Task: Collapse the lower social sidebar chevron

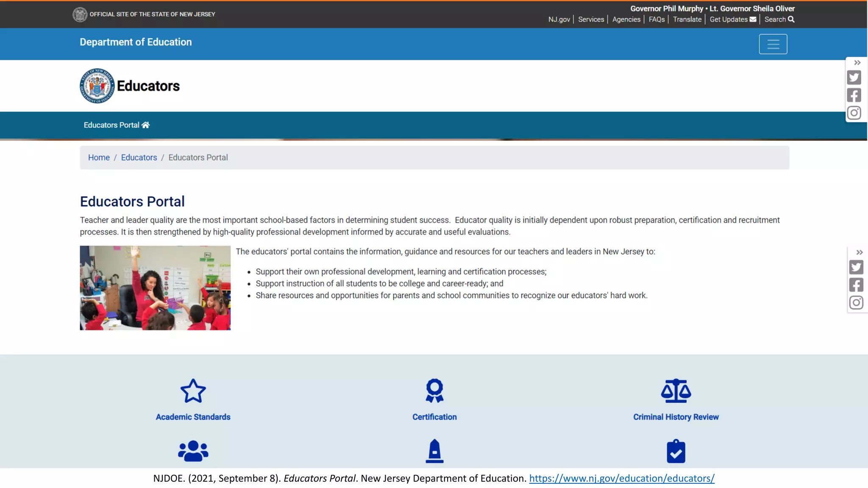Action: [x=859, y=252]
